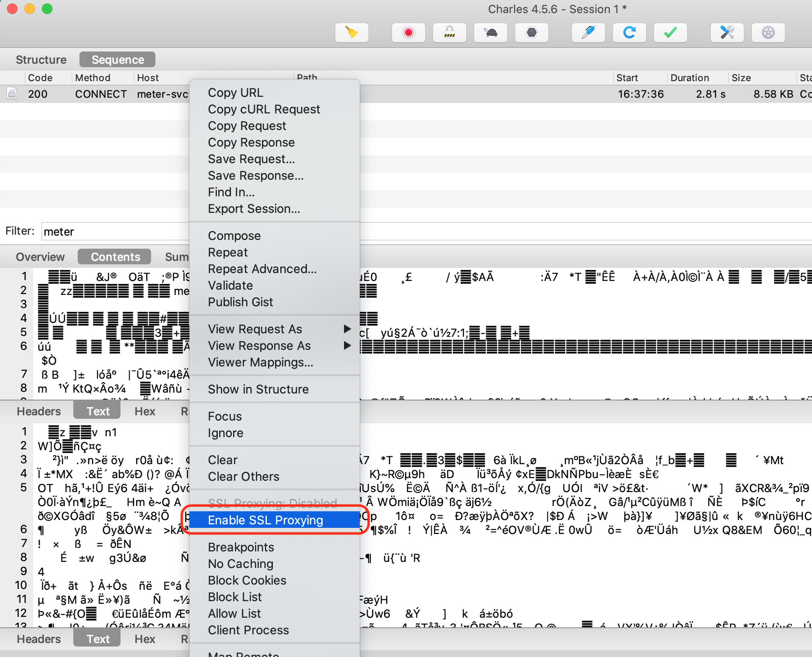This screenshot has width=812, height=657.
Task: Enable SSL Proxying from the context menu
Action: click(265, 520)
